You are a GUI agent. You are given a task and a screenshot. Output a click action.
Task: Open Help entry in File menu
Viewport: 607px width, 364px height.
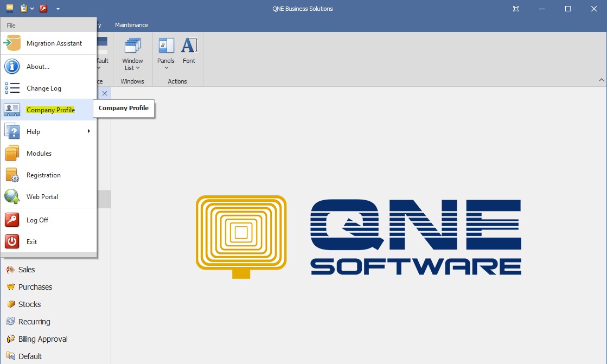tap(49, 131)
